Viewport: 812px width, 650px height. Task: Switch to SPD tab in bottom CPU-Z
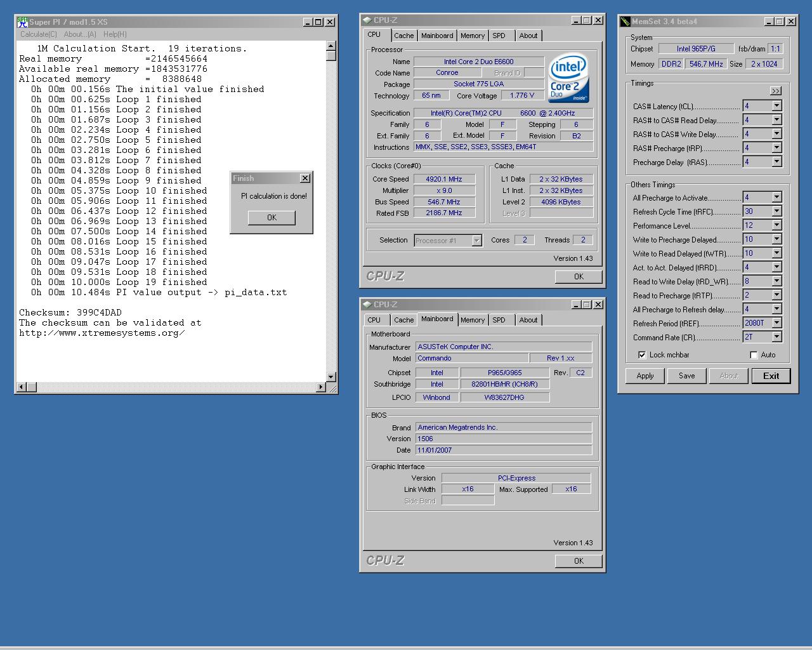click(499, 320)
